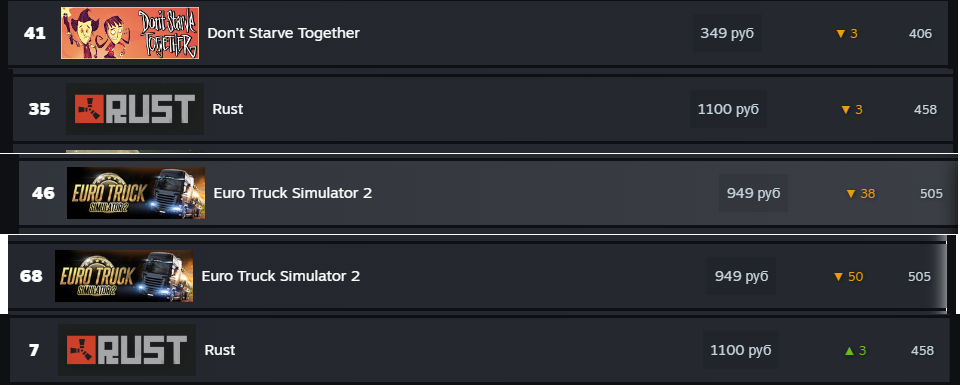960x385 pixels.
Task: Click rank number 41
Action: pyautogui.click(x=35, y=33)
